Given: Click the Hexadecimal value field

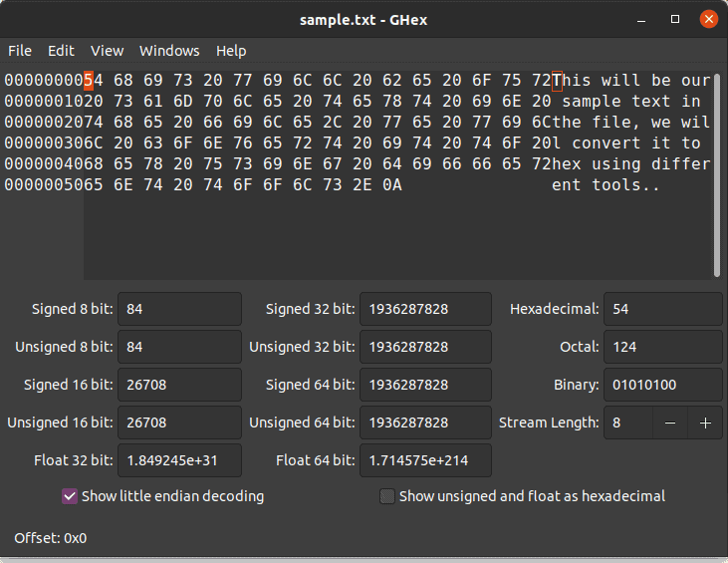Looking at the screenshot, I should [x=662, y=309].
